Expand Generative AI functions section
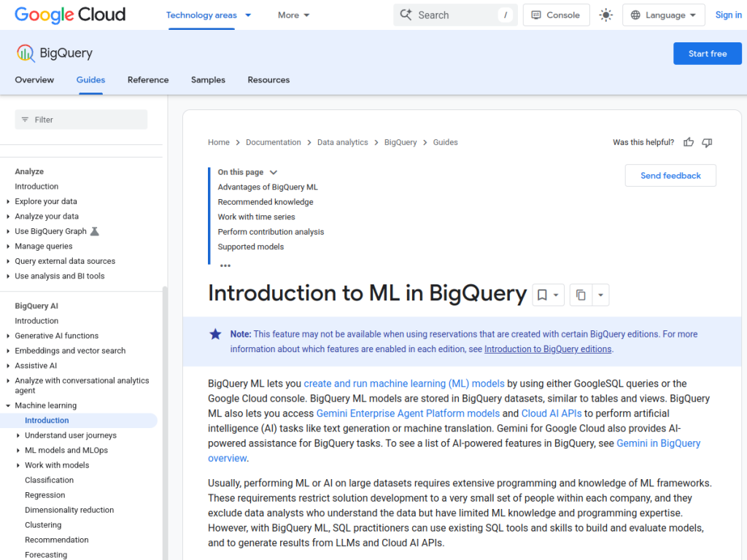This screenshot has width=747, height=560. click(8, 335)
